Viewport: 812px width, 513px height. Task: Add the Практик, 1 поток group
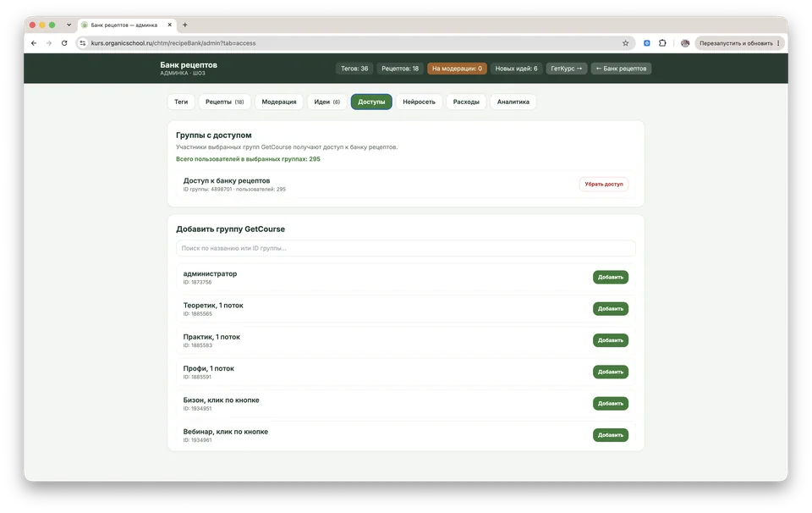611,340
